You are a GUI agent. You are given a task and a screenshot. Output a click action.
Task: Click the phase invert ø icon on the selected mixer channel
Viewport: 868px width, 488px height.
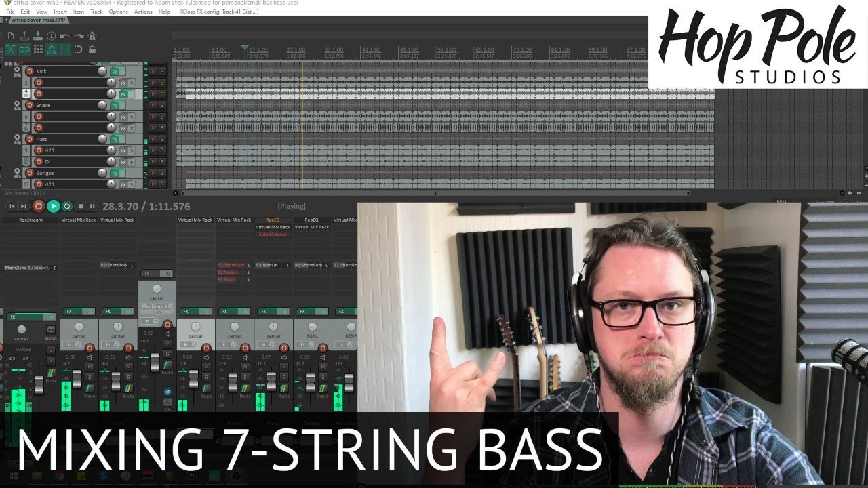(167, 391)
